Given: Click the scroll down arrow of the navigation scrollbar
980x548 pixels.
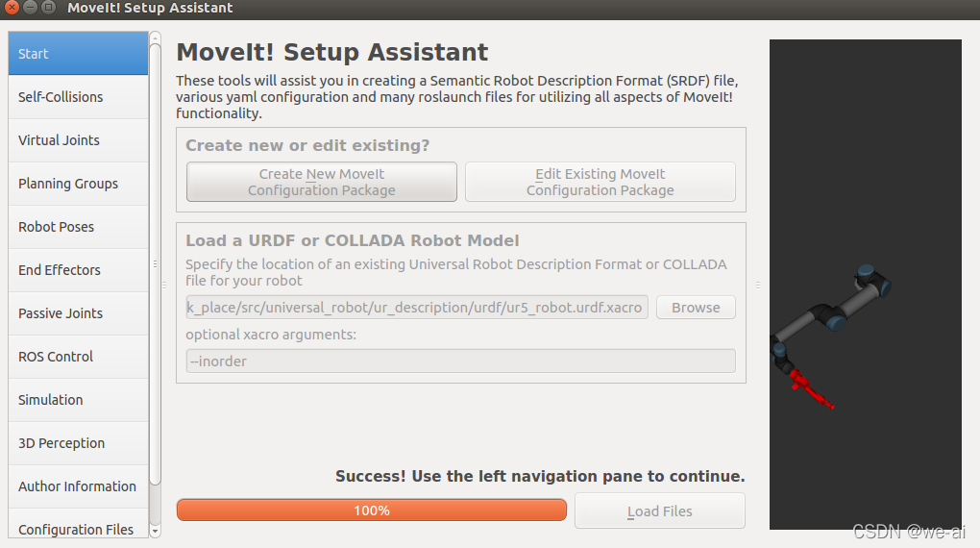Looking at the screenshot, I should [156, 530].
